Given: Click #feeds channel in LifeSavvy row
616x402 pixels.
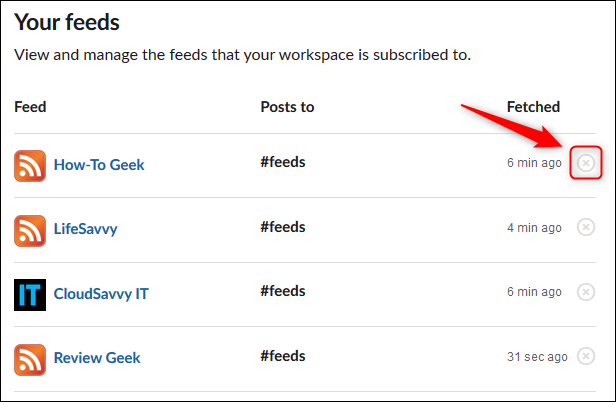Looking at the screenshot, I should pyautogui.click(x=283, y=226).
